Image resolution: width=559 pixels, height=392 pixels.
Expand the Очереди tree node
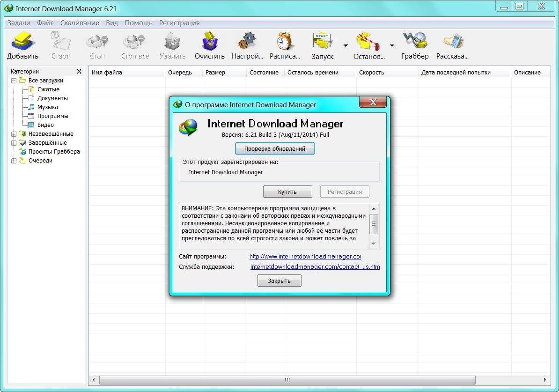point(14,161)
